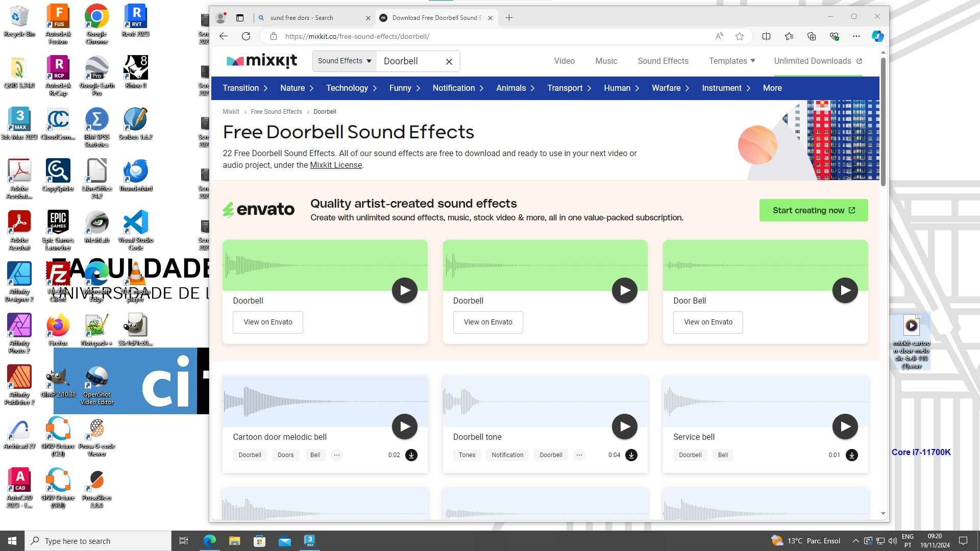Screen dimensions: 980x551
Task: Open the Copilot sidebar in Edge
Action: tap(877, 36)
